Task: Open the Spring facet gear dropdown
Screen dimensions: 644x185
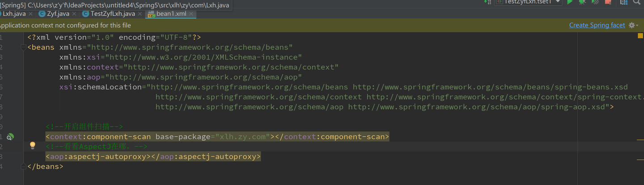Action: click(x=634, y=25)
